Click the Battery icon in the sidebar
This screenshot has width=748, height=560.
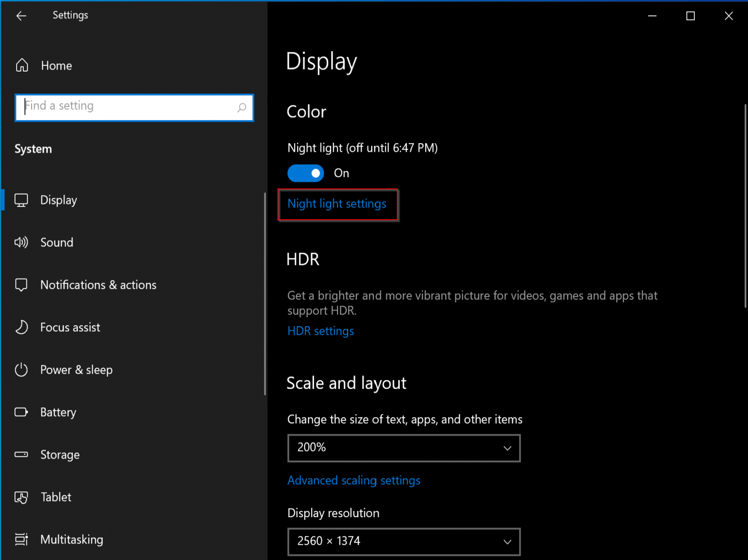[21, 412]
